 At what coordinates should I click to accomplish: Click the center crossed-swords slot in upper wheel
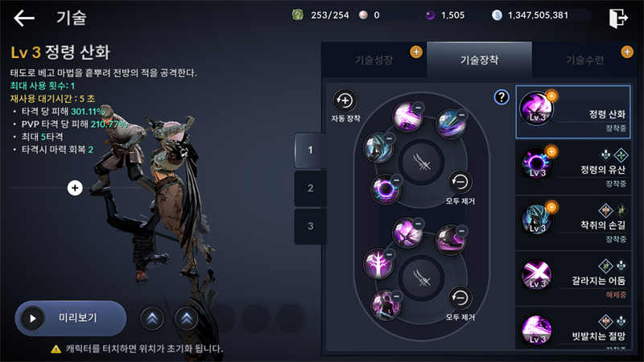(x=423, y=162)
